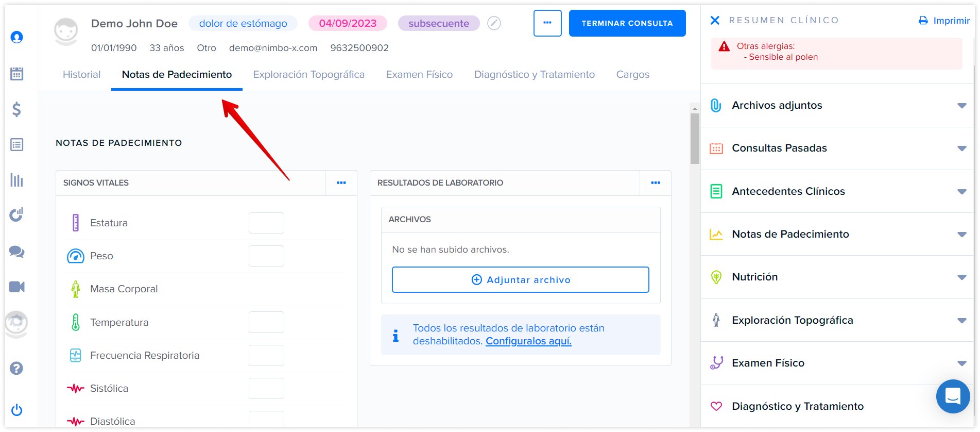Close the Resumen Clínico panel with X

715,20
